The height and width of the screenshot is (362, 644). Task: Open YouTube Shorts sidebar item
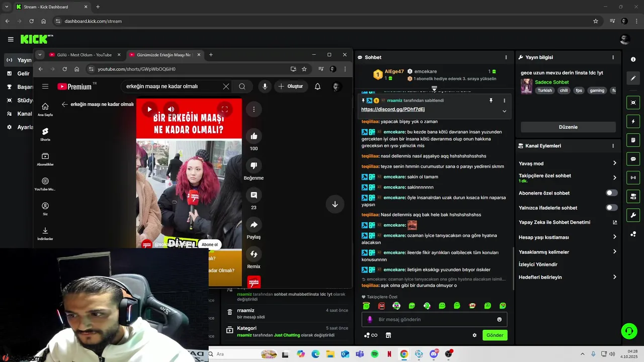[45, 134]
